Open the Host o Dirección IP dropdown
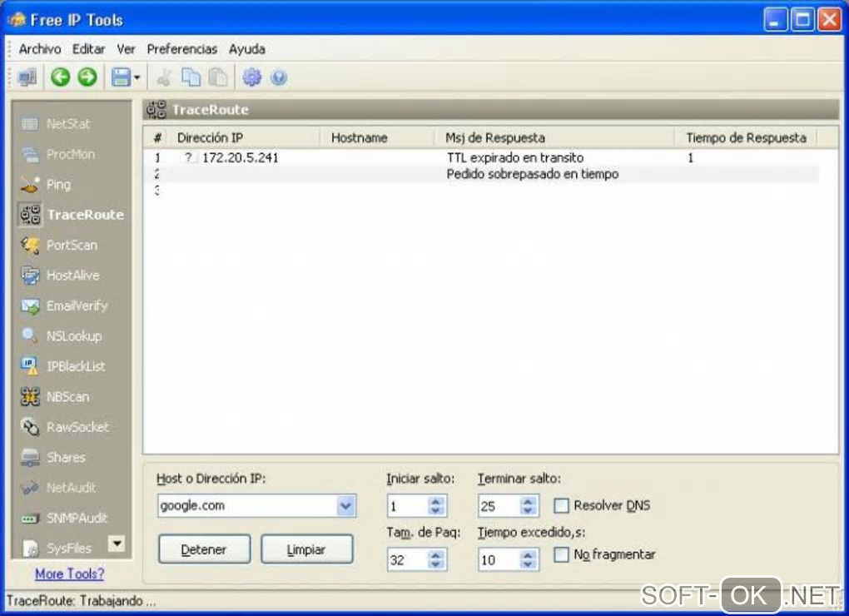The height and width of the screenshot is (616, 849). 345,506
